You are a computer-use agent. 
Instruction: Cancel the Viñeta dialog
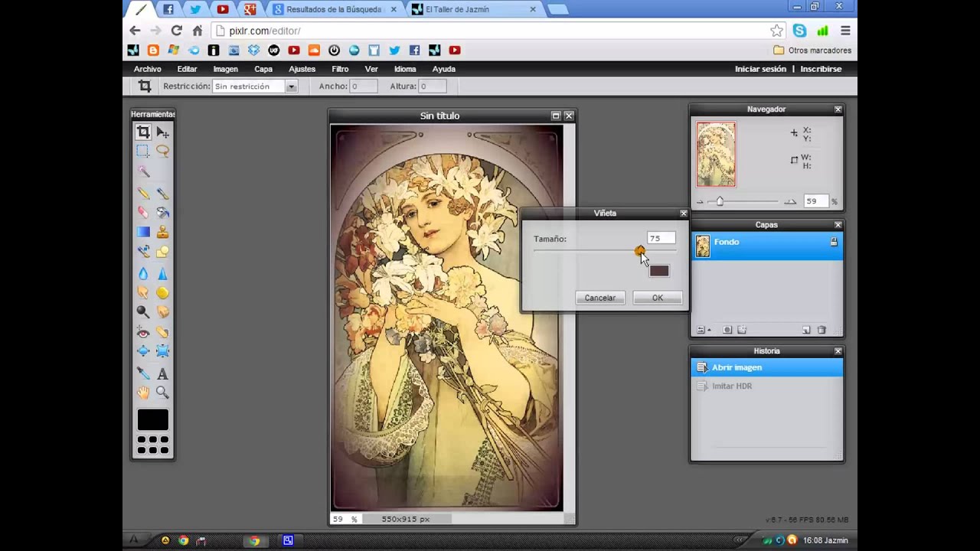600,298
